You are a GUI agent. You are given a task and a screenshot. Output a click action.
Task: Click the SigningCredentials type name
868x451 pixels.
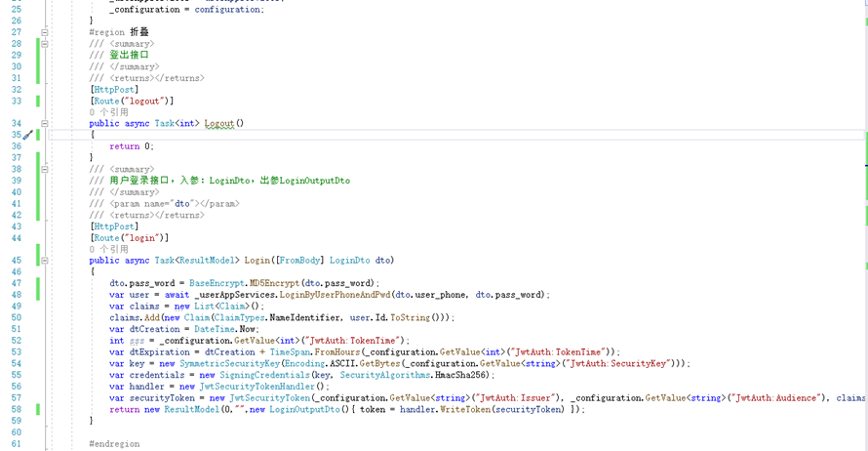pyautogui.click(x=264, y=375)
